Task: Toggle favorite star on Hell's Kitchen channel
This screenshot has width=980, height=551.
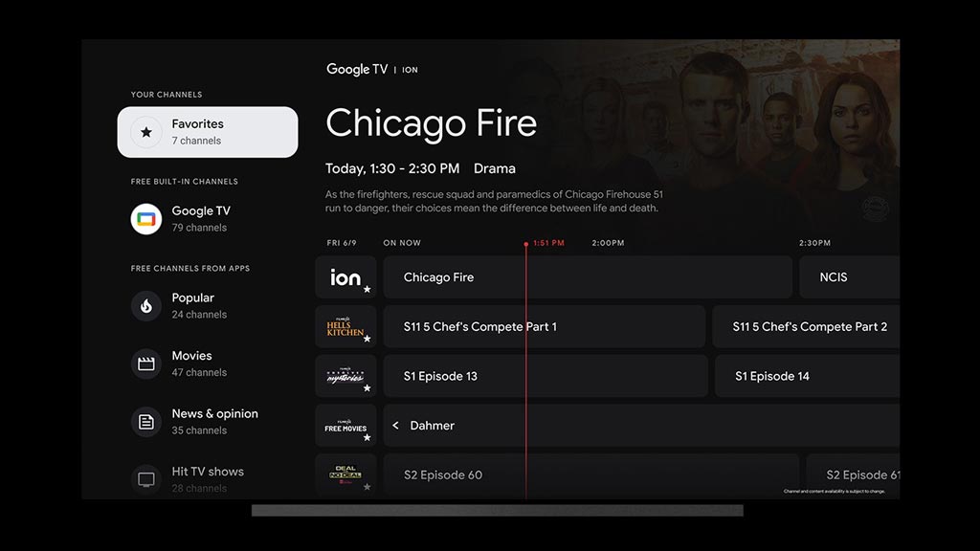Action: pos(367,339)
